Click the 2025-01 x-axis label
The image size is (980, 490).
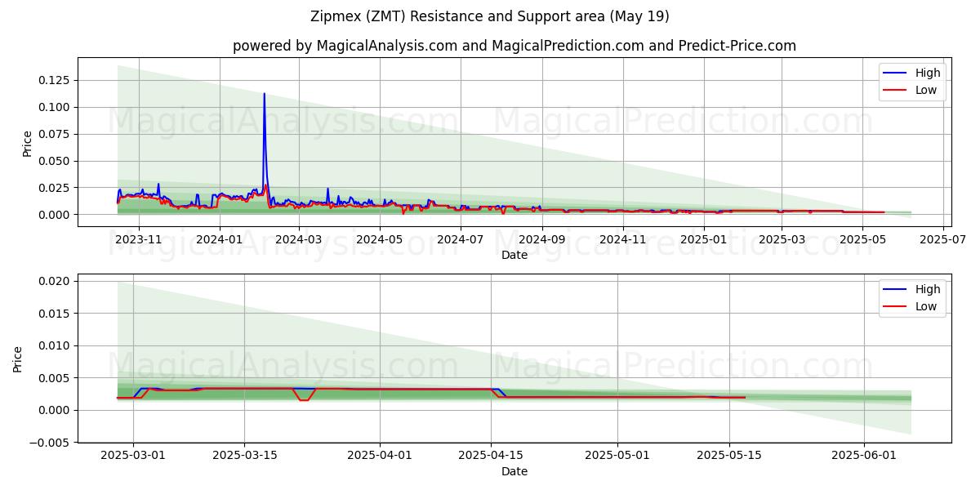tap(702, 239)
